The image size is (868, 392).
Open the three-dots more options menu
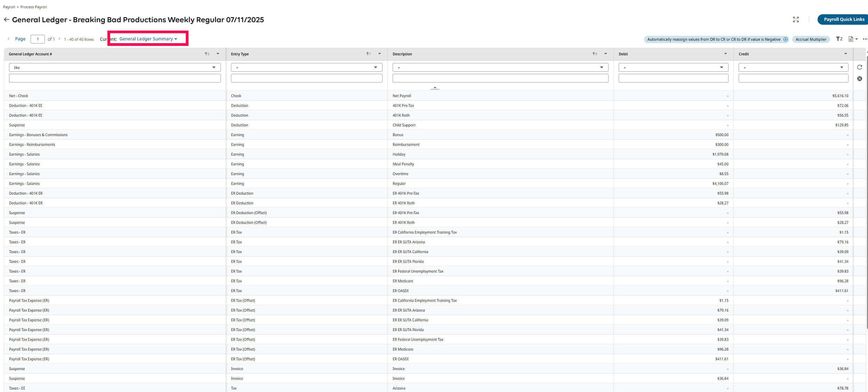[865, 39]
